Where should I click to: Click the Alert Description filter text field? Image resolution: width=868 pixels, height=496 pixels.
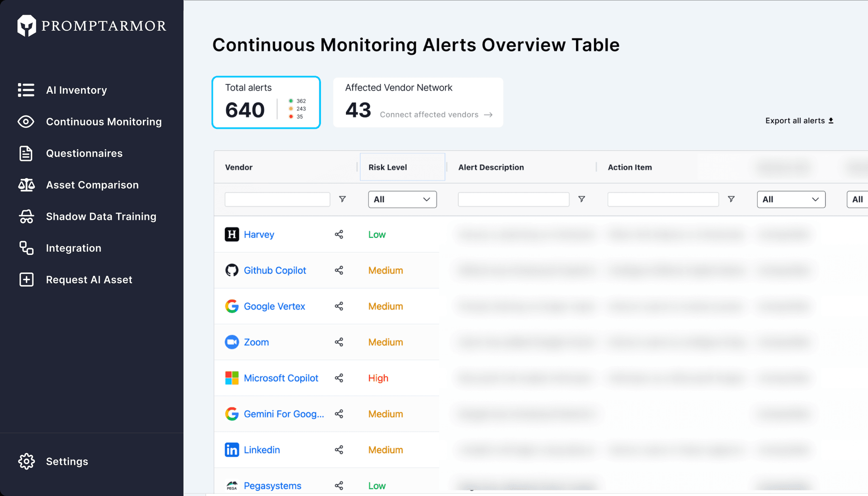pyautogui.click(x=514, y=199)
